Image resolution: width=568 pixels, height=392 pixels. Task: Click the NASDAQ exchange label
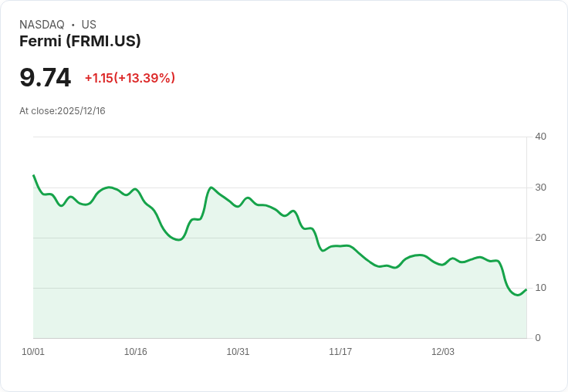coord(42,25)
